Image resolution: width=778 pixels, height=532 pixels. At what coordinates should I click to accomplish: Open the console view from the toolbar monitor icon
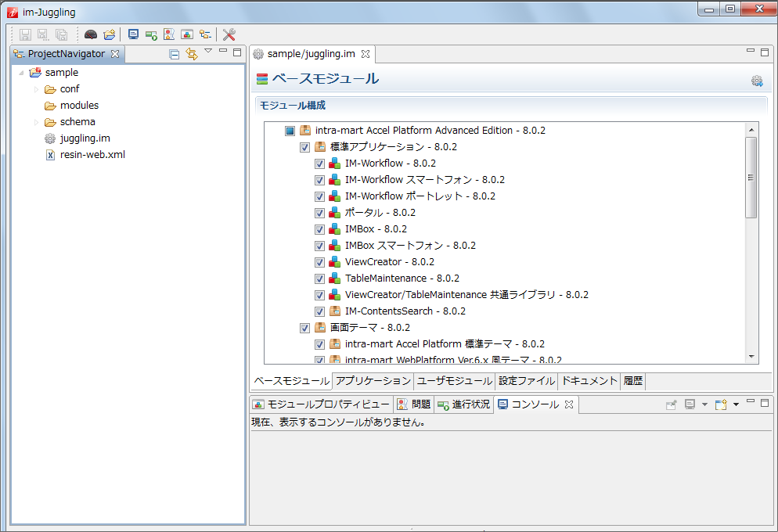[133, 34]
